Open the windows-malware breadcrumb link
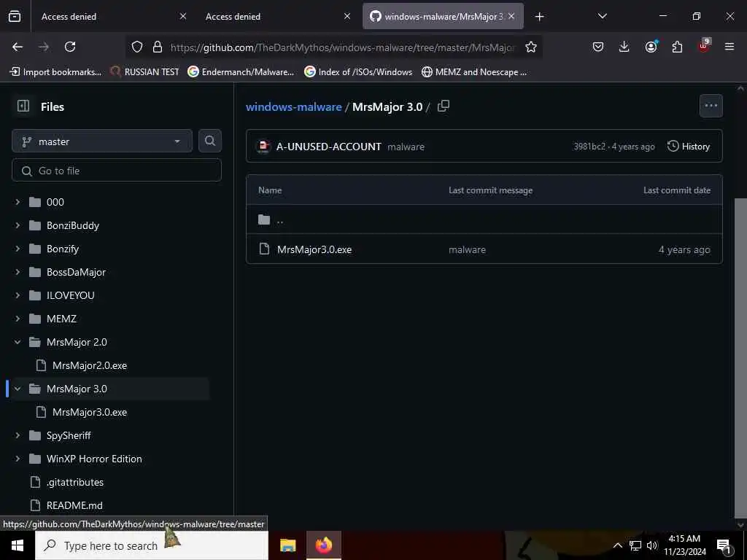 pos(293,106)
